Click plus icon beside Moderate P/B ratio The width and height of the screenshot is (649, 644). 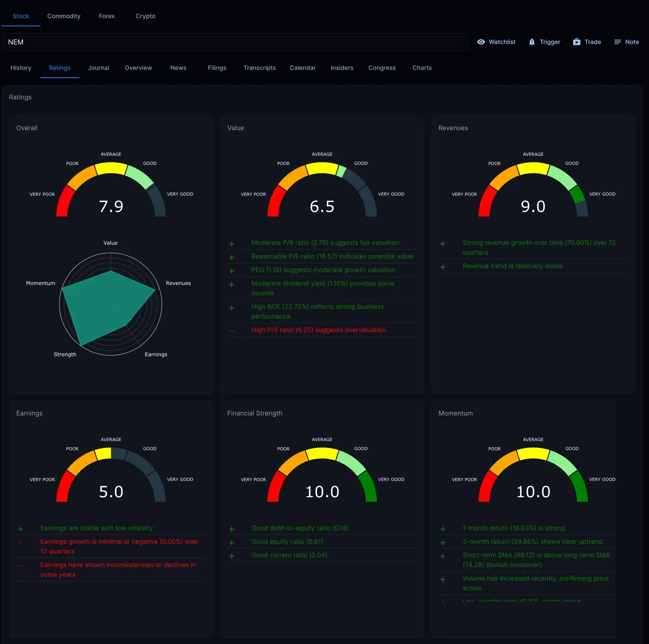(x=232, y=244)
